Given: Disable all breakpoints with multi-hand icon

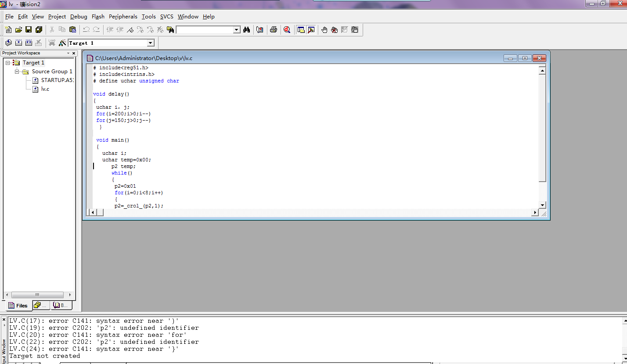Looking at the screenshot, I should 355,30.
